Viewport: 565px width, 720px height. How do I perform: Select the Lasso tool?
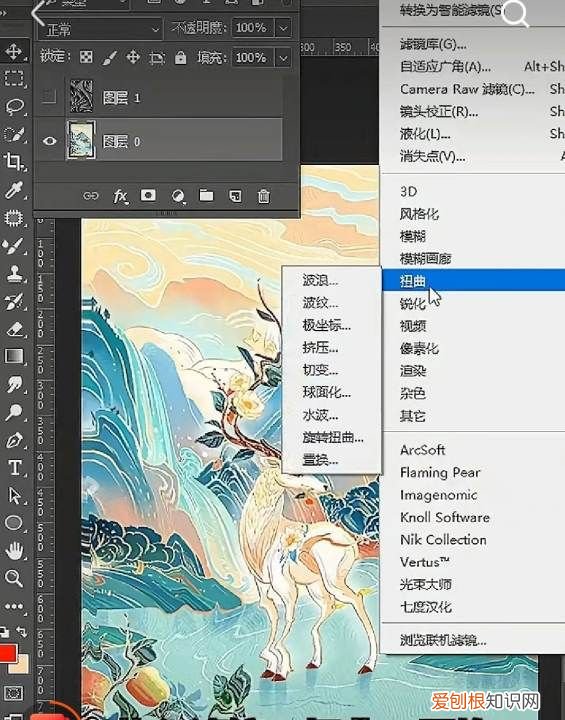pyautogui.click(x=14, y=106)
